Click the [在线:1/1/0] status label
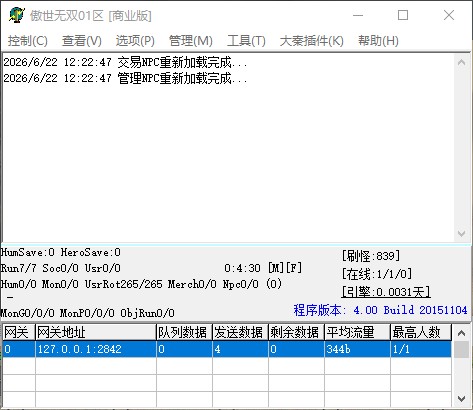This screenshot has height=410, width=473. click(x=377, y=274)
